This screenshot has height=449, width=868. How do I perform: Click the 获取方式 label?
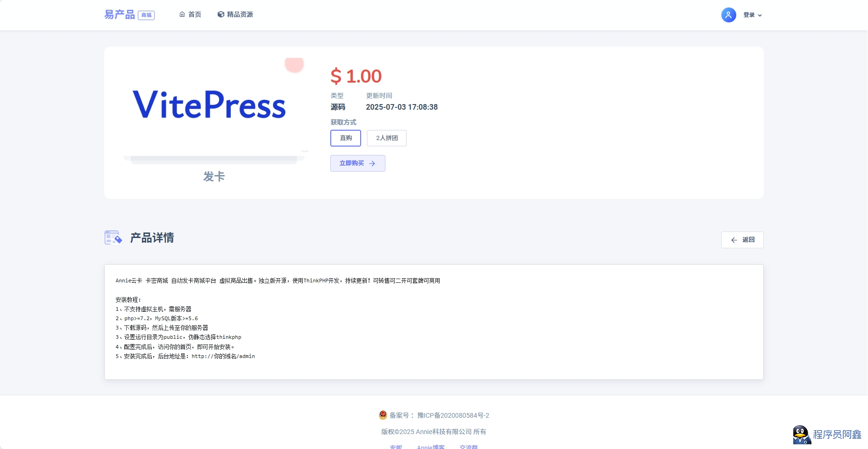pyautogui.click(x=343, y=122)
